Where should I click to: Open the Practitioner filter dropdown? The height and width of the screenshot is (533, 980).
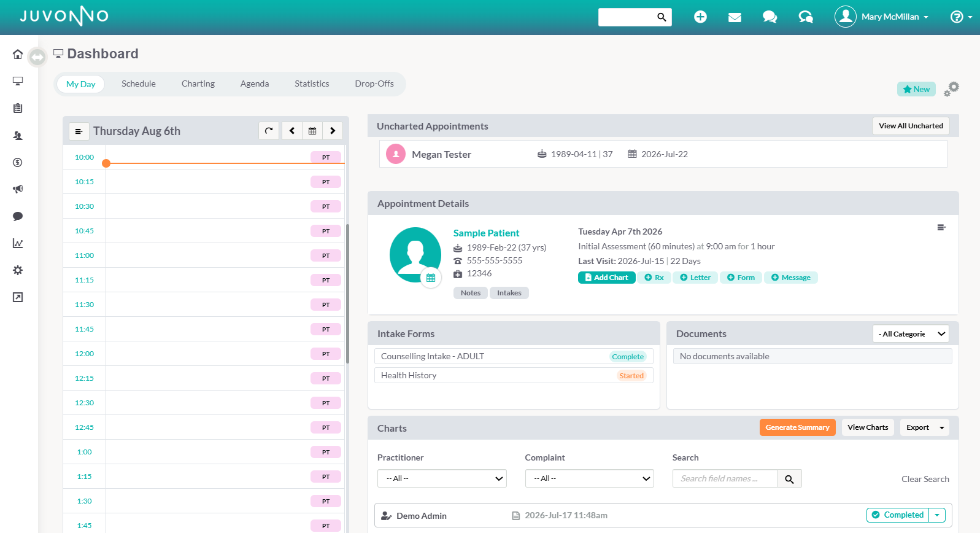[x=442, y=478]
